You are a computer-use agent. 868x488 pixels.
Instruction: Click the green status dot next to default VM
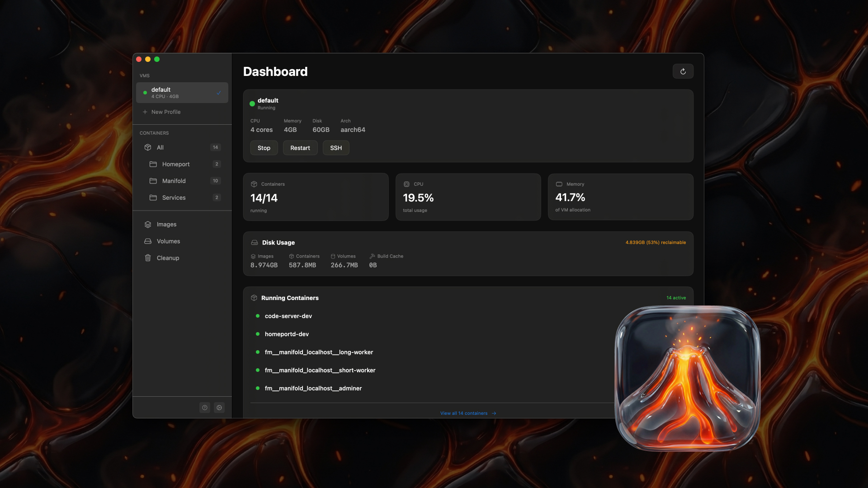click(x=252, y=103)
